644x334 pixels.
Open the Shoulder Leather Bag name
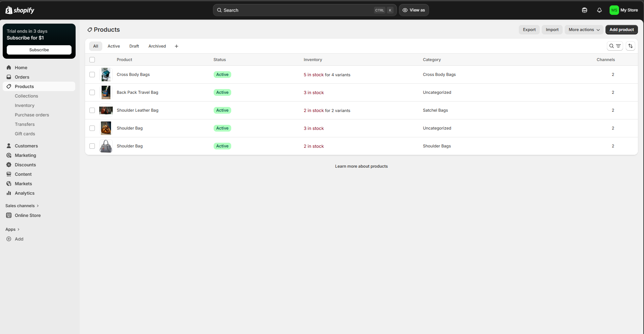click(138, 110)
